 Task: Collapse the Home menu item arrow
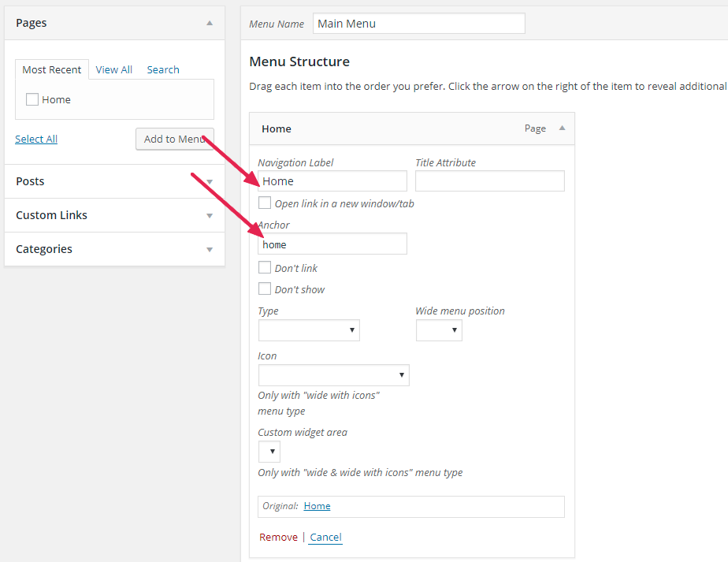(x=562, y=128)
